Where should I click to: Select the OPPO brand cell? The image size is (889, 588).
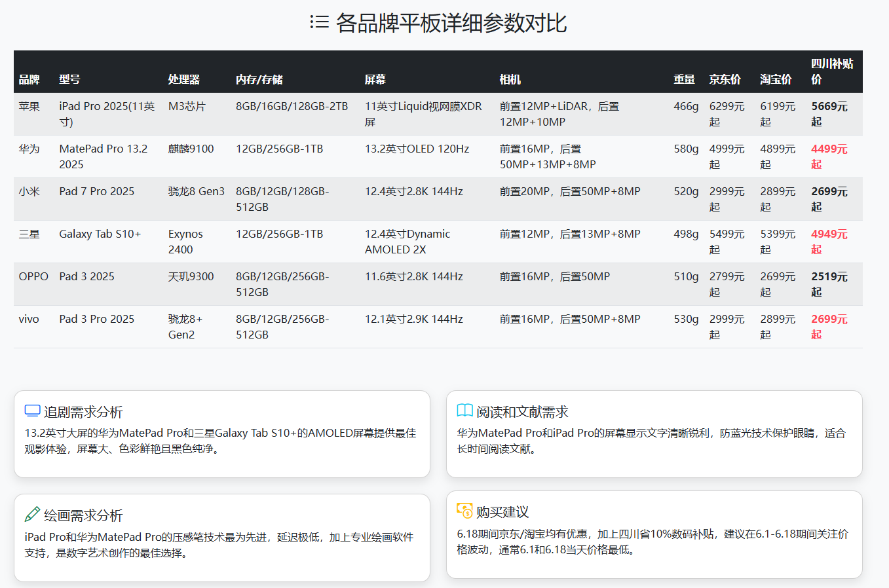[x=33, y=276]
